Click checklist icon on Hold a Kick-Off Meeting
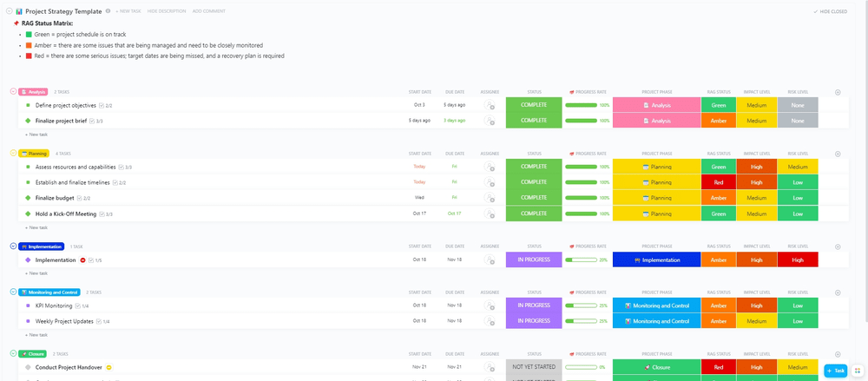This screenshot has height=381, width=868. (x=103, y=213)
